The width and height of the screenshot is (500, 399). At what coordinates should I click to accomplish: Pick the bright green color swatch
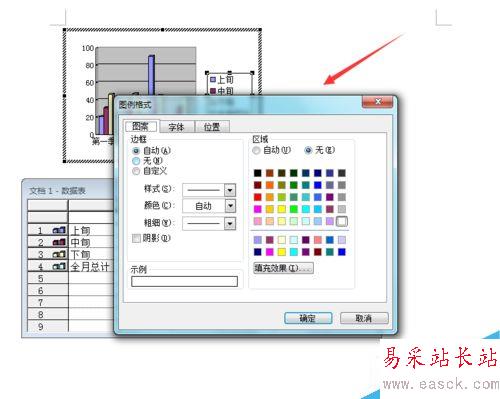pos(294,209)
